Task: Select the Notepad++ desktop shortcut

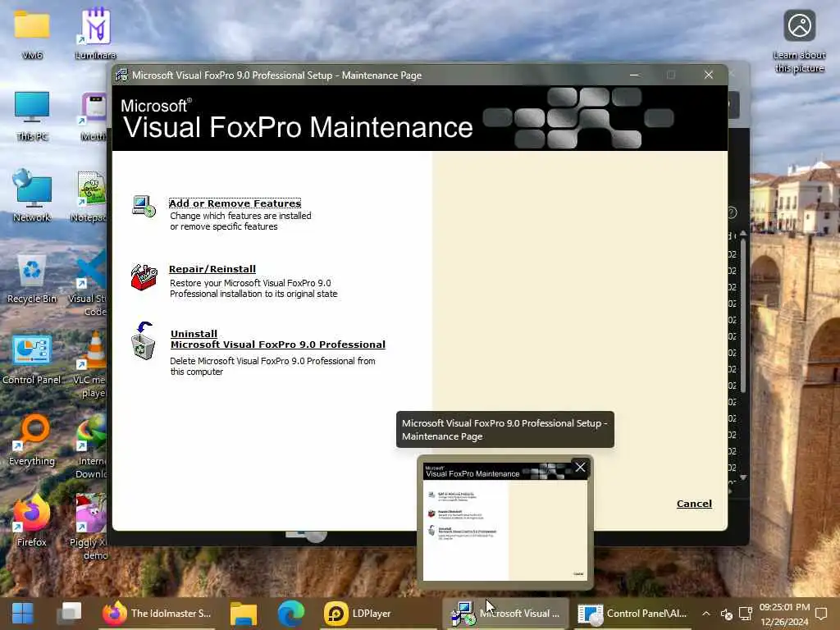Action: (91, 197)
